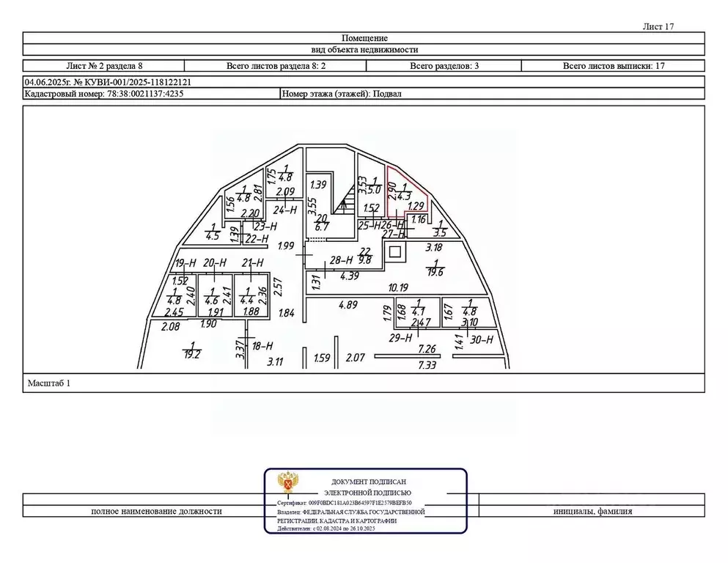The width and height of the screenshot is (728, 563).
Task: Click the 'Всего разделов: 3' cell
Action: pyautogui.click(x=444, y=66)
